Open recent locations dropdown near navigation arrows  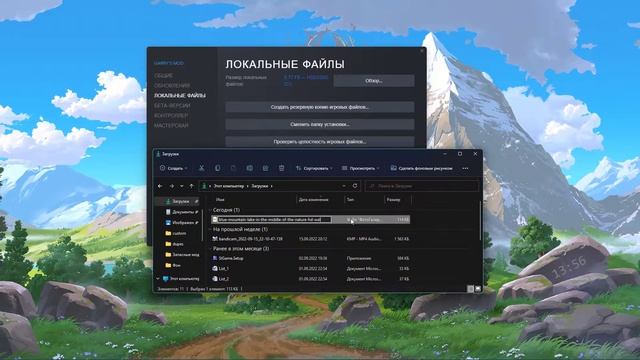pyautogui.click(x=182, y=186)
